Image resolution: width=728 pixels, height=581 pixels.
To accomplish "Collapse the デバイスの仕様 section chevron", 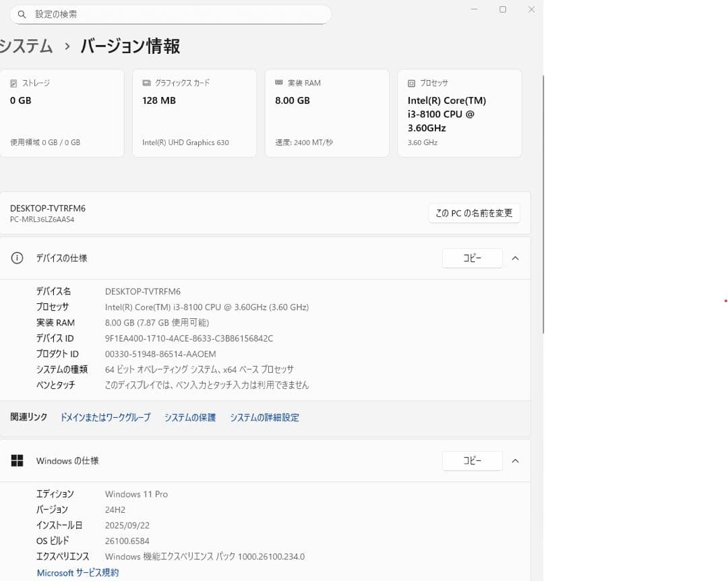I will [515, 257].
